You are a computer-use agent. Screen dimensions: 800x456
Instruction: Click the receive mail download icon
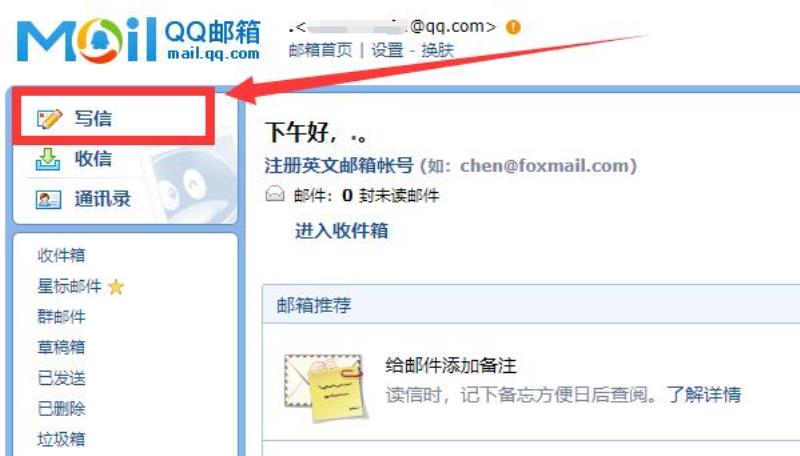click(48, 159)
